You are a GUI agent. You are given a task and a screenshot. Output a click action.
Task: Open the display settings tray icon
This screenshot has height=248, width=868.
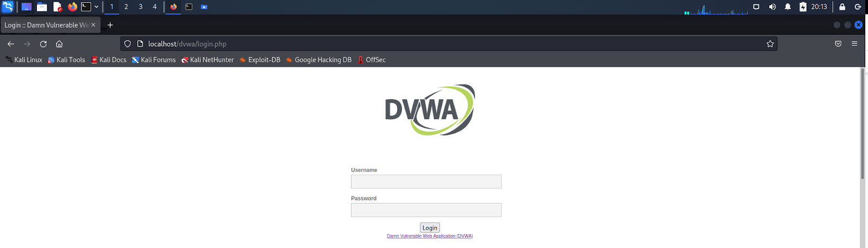756,7
